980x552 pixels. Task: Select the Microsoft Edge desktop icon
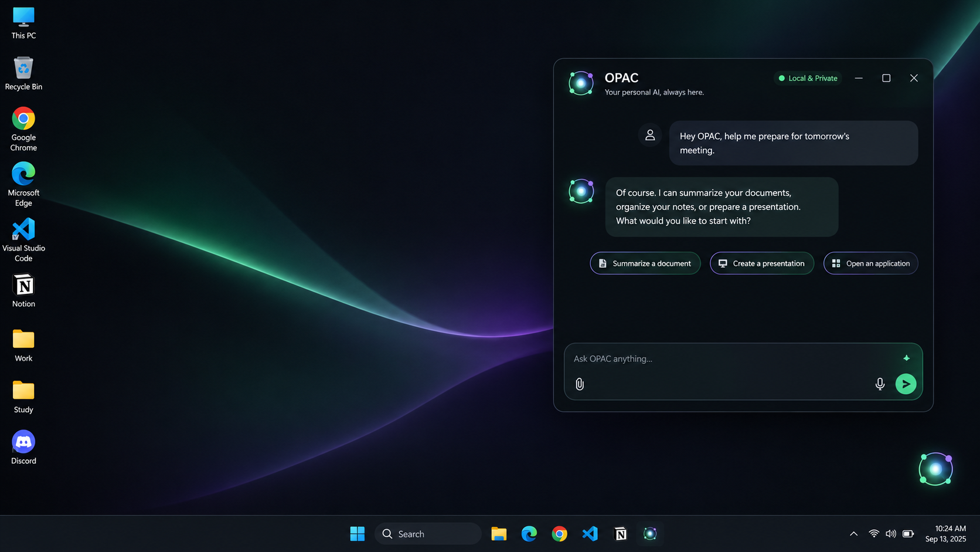click(x=23, y=184)
